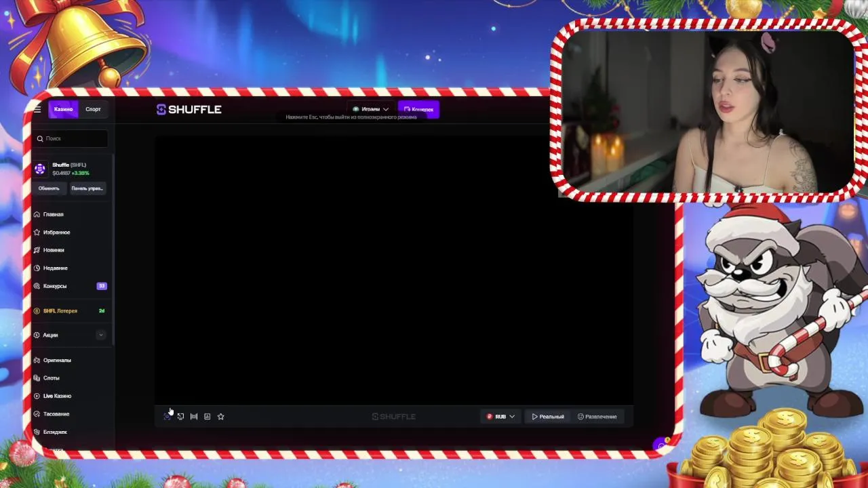The width and height of the screenshot is (868, 488).
Task: Click the black game display area
Action: [394, 270]
